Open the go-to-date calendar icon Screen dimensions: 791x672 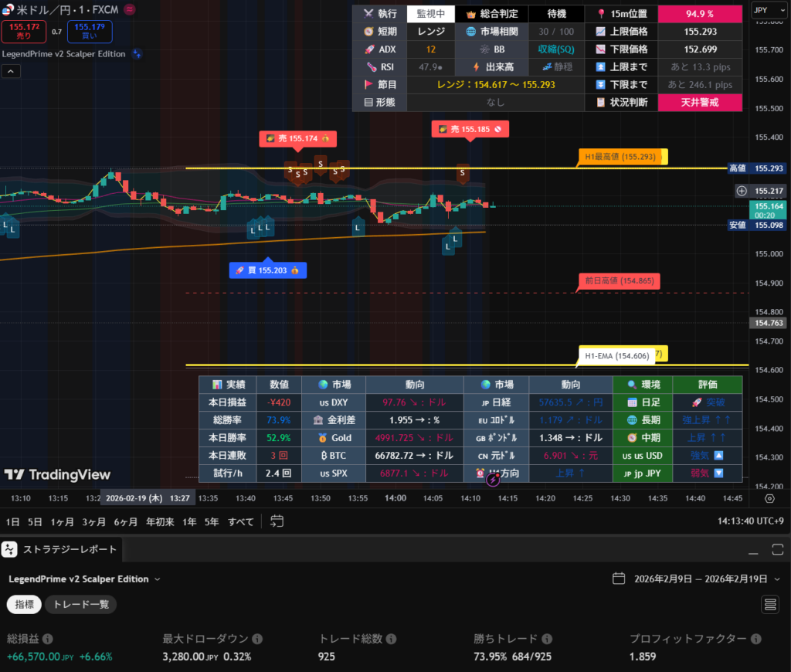pos(277,521)
